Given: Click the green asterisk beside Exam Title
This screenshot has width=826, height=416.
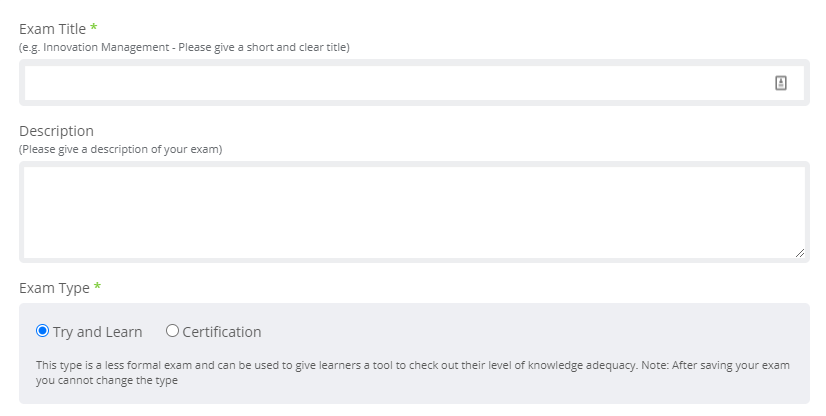Looking at the screenshot, I should pyautogui.click(x=93, y=26).
